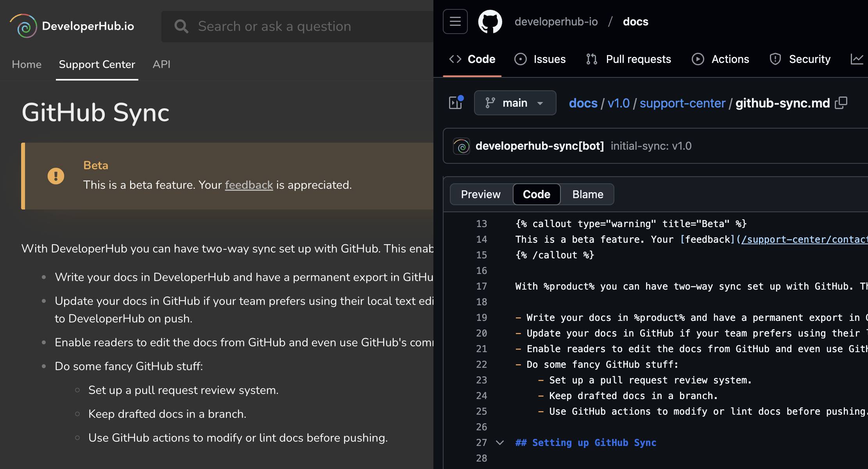Open the main branch dropdown
868x469 pixels.
coord(515,103)
